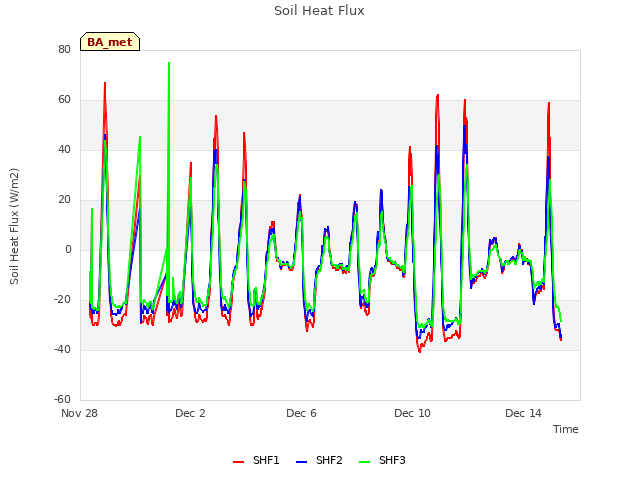Click the 40 y-axis tick label

(64, 149)
